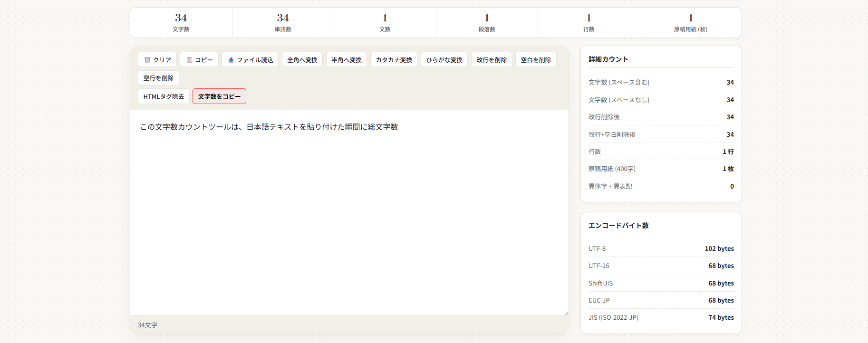Click the エンコードバイト数 panel heading
This screenshot has width=868, height=343.
(x=618, y=226)
